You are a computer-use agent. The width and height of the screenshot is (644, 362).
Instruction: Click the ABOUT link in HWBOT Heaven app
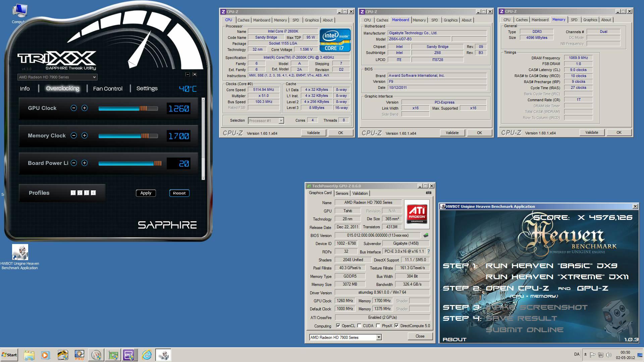tap(454, 339)
